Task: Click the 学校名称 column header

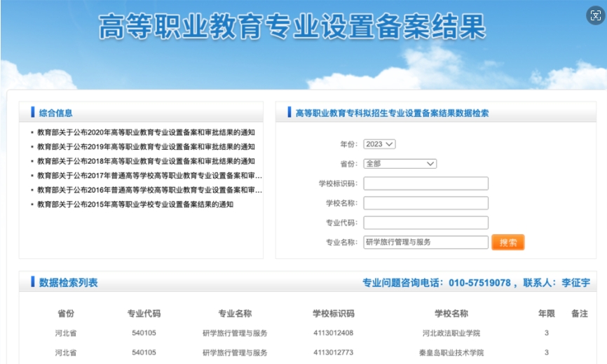Action: pyautogui.click(x=451, y=314)
